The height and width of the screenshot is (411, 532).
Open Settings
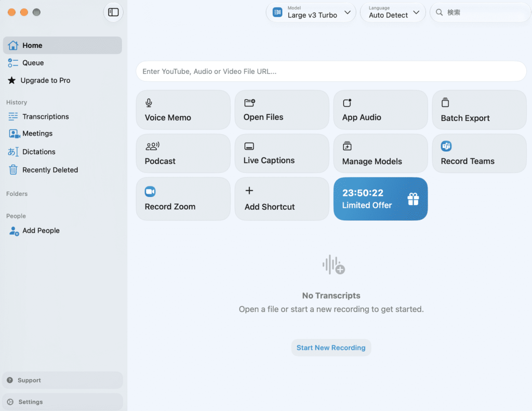(x=62, y=402)
